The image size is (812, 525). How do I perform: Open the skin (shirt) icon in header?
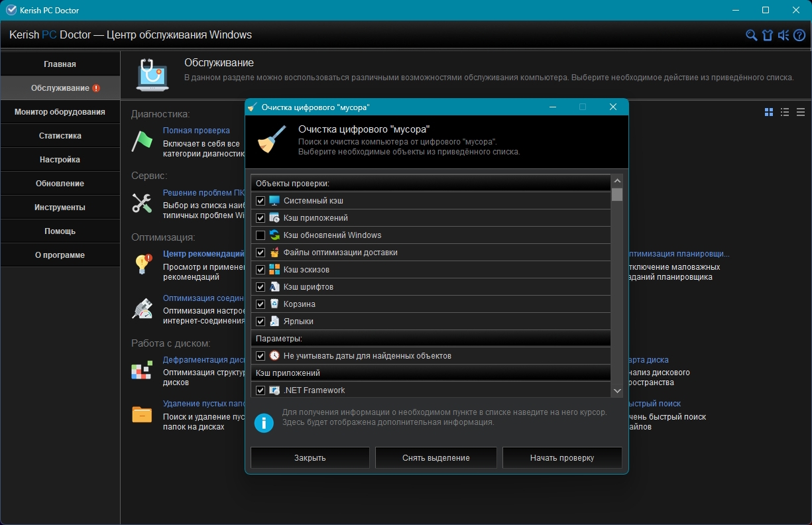(x=768, y=35)
